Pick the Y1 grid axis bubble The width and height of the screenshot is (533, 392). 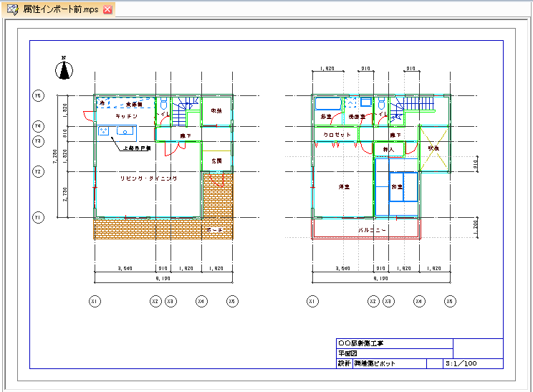38,217
